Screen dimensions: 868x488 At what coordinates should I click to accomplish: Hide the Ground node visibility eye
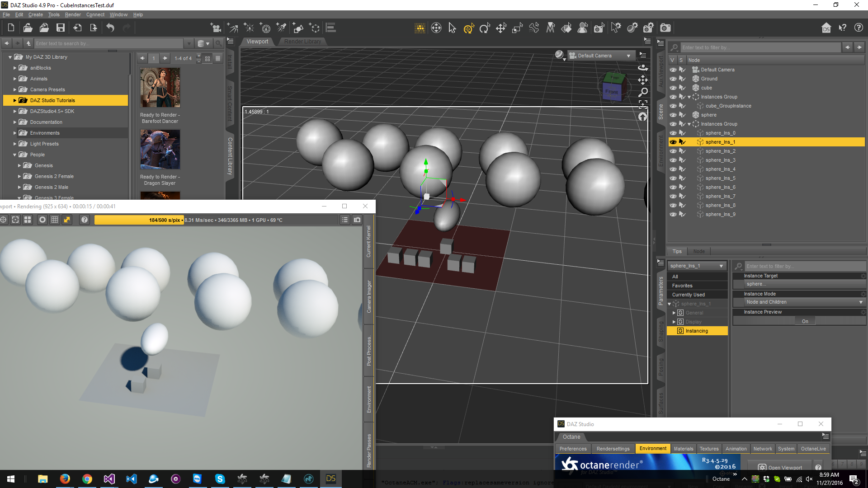pyautogui.click(x=673, y=79)
